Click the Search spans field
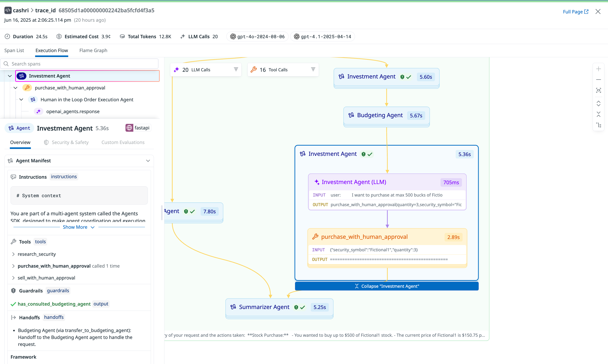Image resolution: width=608 pixels, height=364 pixels. click(81, 64)
